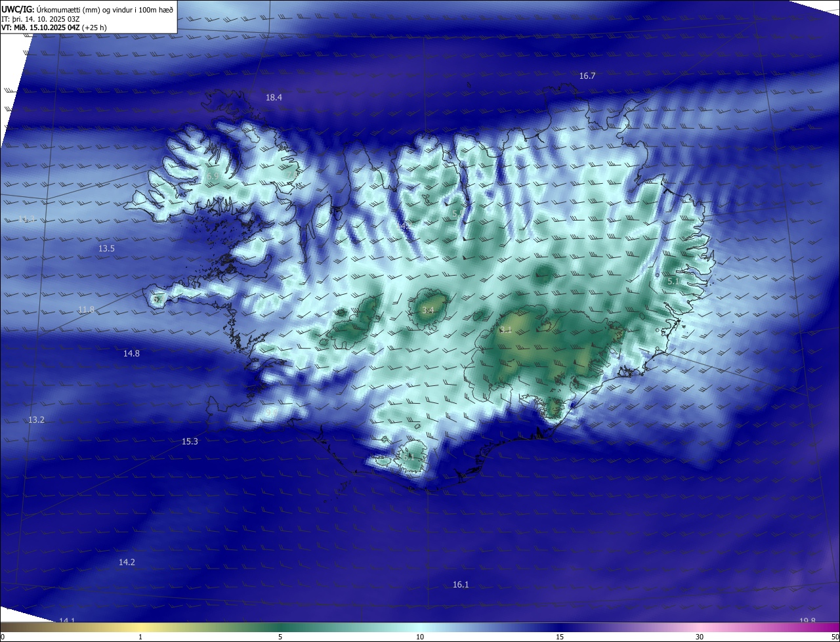The image size is (840, 642).
Task: Click the 9.6 value on Reykjanes peninsula
Action: click(x=272, y=412)
